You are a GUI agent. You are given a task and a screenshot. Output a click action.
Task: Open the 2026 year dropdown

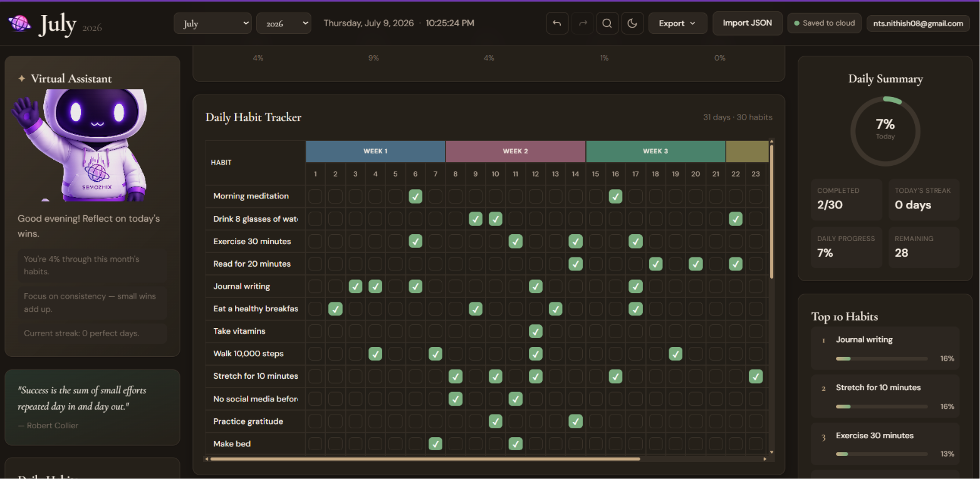[284, 23]
